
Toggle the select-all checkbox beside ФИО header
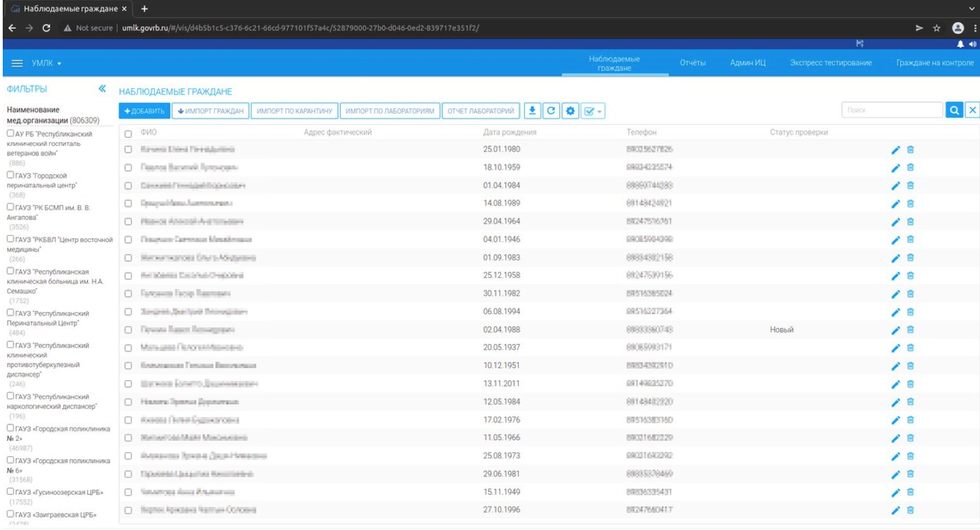127,132
